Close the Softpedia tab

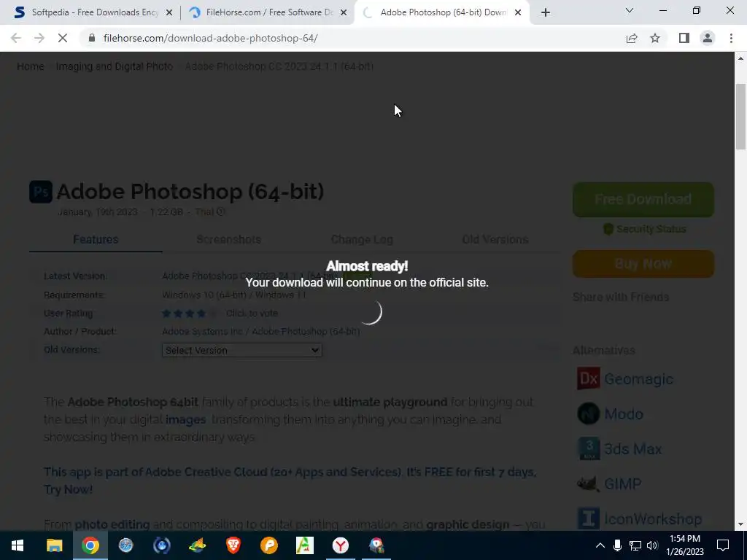[x=169, y=12]
